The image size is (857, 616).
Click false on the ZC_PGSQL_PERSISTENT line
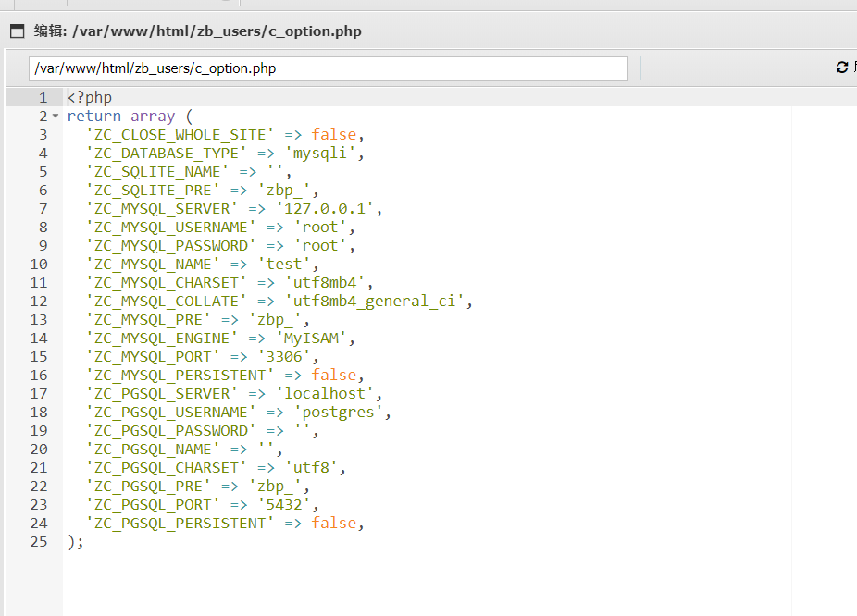pyautogui.click(x=333, y=524)
